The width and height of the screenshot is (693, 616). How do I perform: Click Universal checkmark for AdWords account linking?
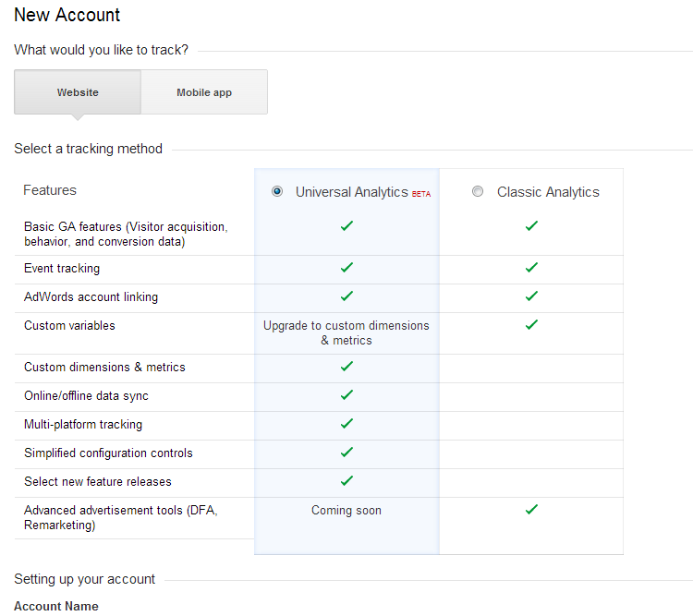click(346, 296)
